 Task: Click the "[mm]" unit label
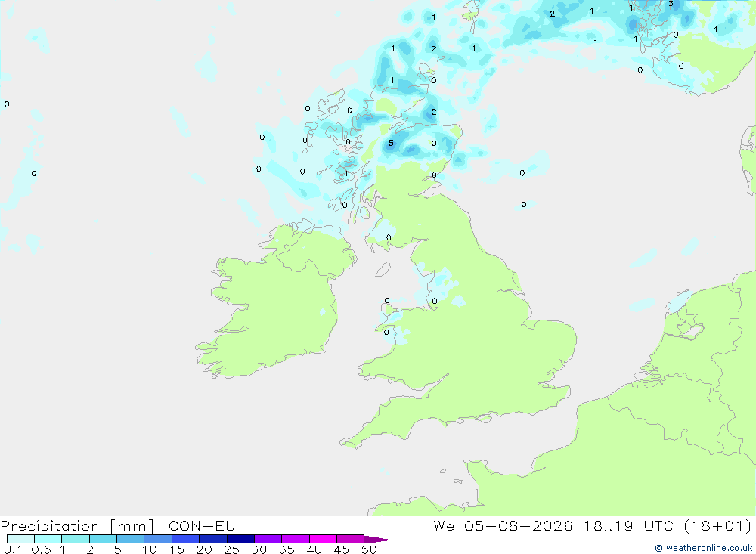pos(132,525)
